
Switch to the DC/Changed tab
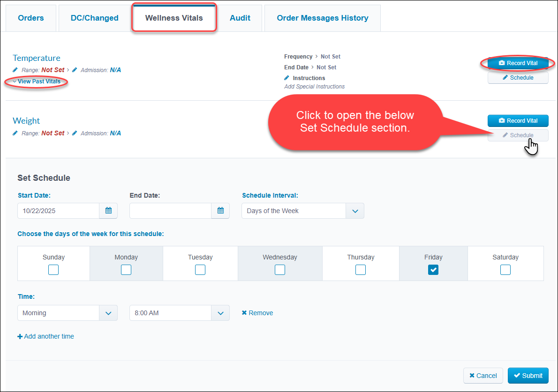95,18
